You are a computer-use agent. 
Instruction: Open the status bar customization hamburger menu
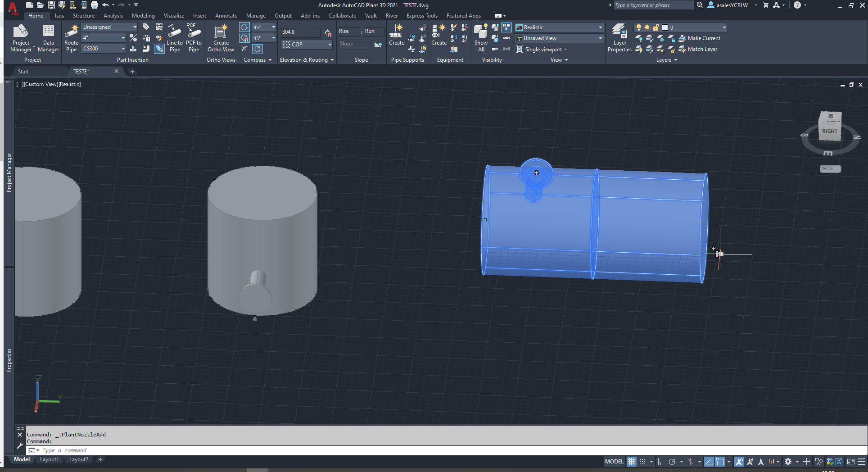click(x=862, y=462)
